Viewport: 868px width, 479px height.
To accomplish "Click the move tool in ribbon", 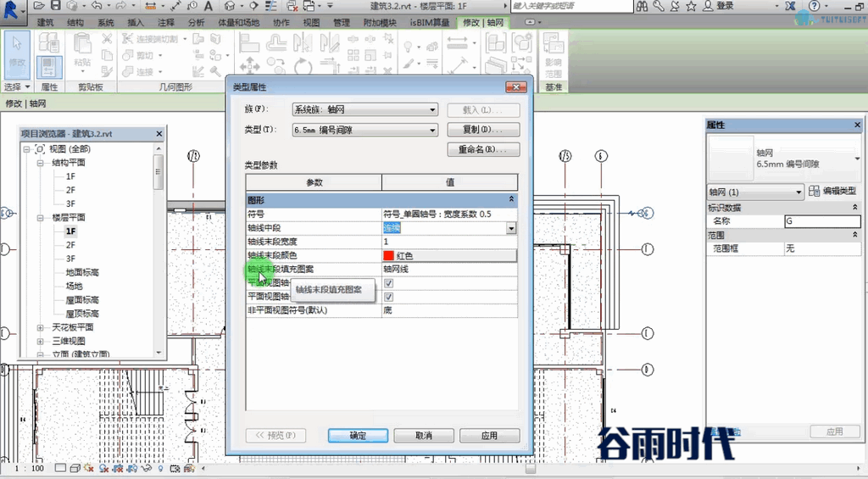I will (x=249, y=66).
